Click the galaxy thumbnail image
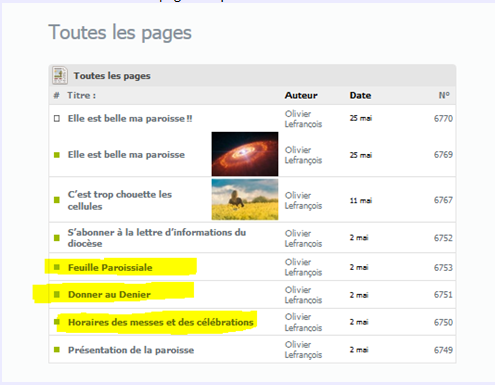The image size is (495, 385). (x=245, y=154)
